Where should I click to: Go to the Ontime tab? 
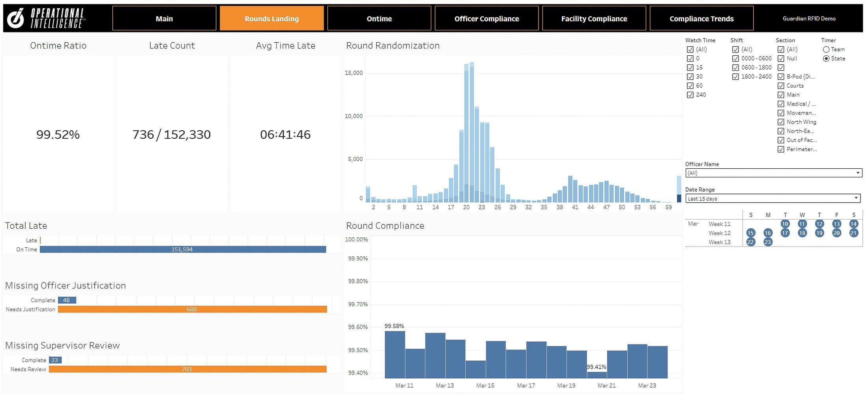click(x=379, y=18)
